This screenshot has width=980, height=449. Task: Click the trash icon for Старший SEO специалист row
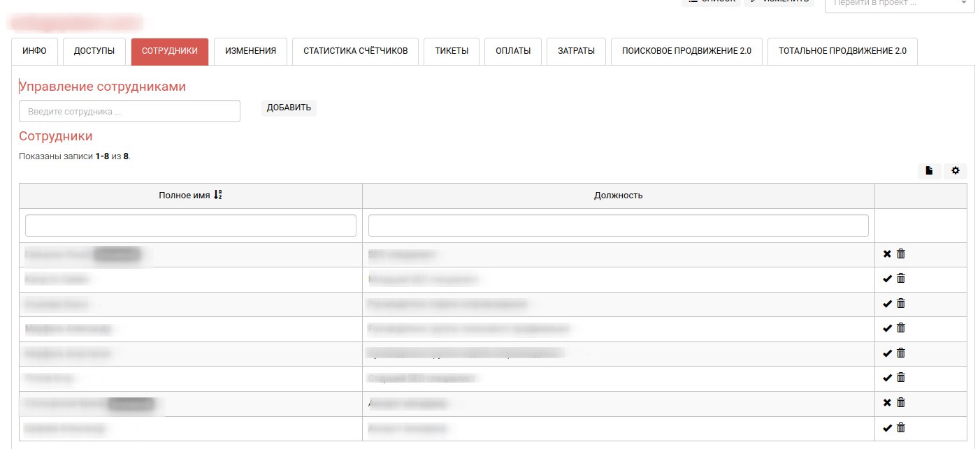pos(901,378)
